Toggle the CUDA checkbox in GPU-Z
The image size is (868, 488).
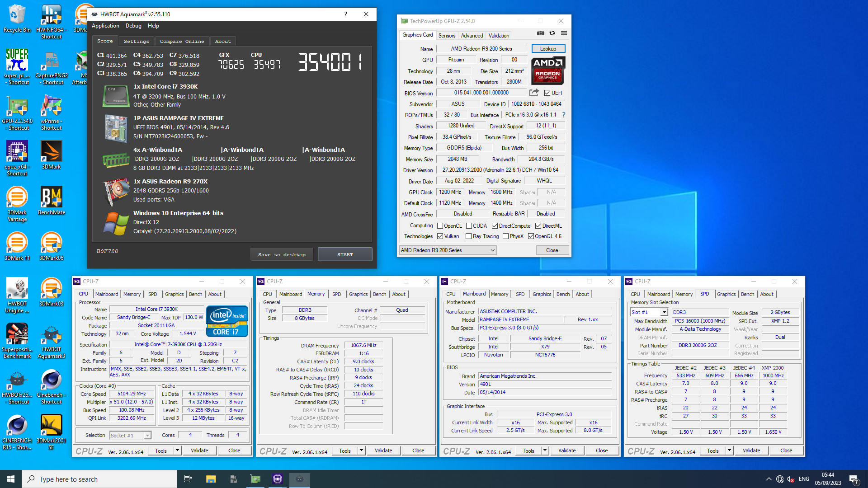click(469, 226)
